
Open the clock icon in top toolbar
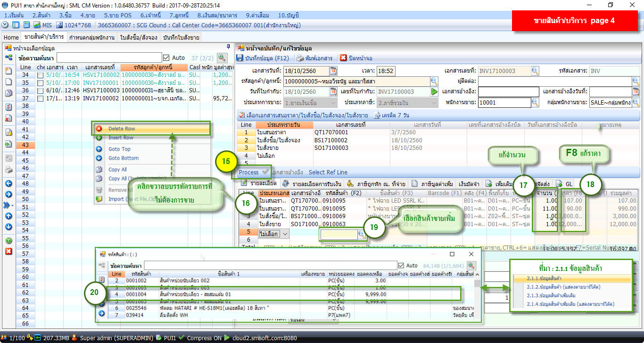5,25
